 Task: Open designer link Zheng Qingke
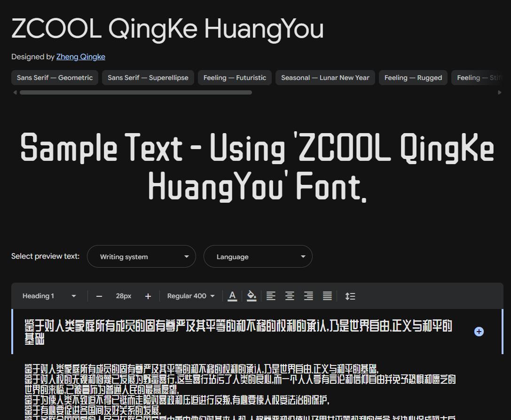coord(81,57)
